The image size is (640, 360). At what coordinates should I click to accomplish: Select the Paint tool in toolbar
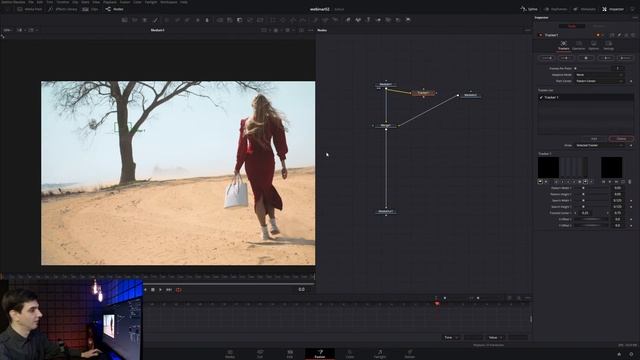pyautogui.click(x=156, y=20)
